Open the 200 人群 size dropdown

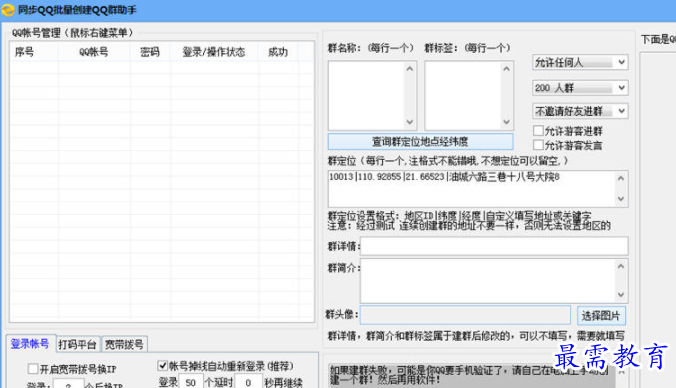pyautogui.click(x=580, y=88)
